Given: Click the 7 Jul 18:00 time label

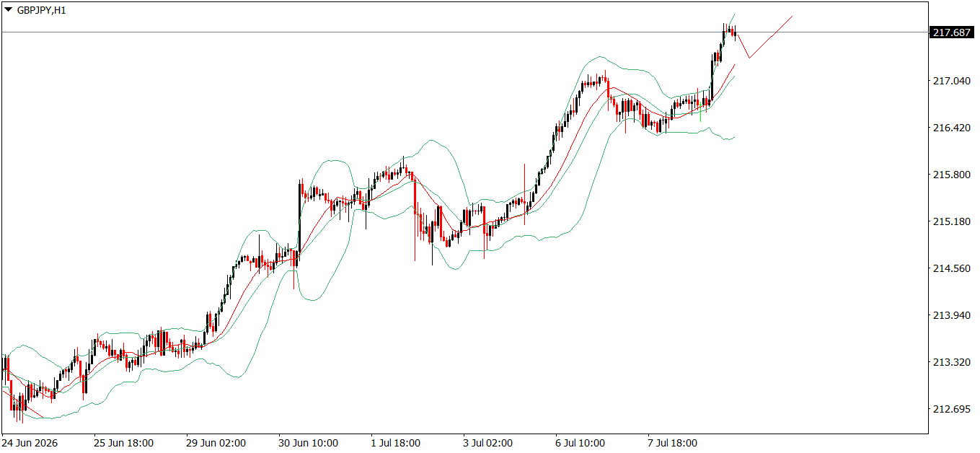Looking at the screenshot, I should (x=673, y=442).
